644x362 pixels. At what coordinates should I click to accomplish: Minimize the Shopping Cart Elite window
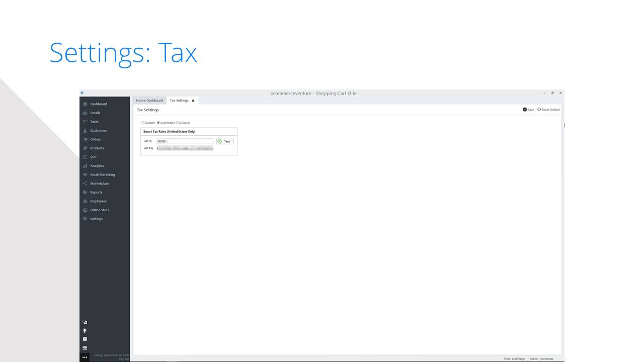tap(544, 93)
